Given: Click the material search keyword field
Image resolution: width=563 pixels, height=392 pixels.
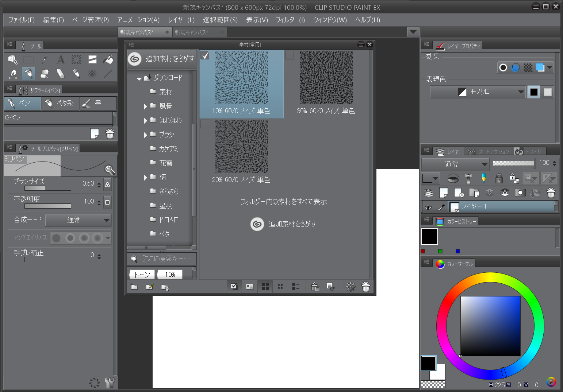Looking at the screenshot, I should pos(166,259).
